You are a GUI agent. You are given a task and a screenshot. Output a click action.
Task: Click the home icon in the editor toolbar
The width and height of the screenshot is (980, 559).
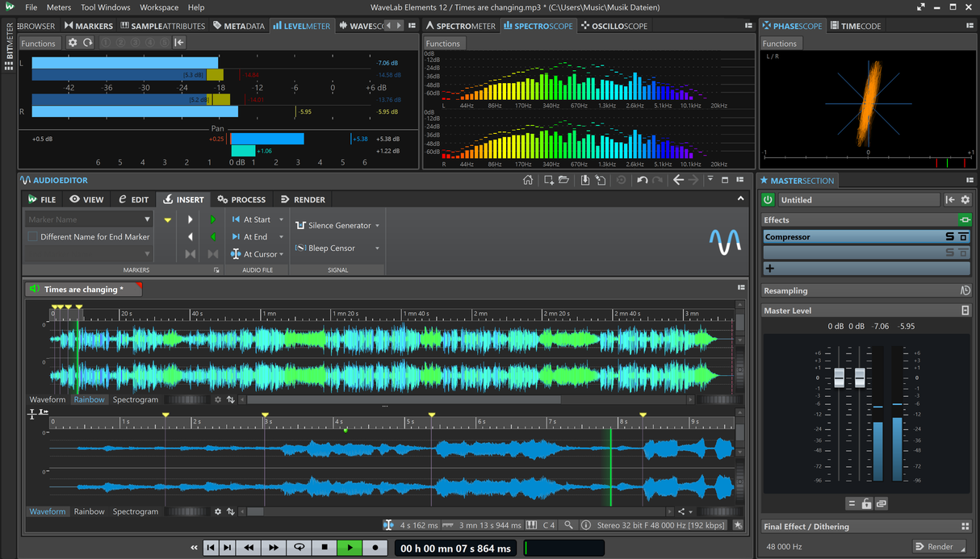[529, 180]
